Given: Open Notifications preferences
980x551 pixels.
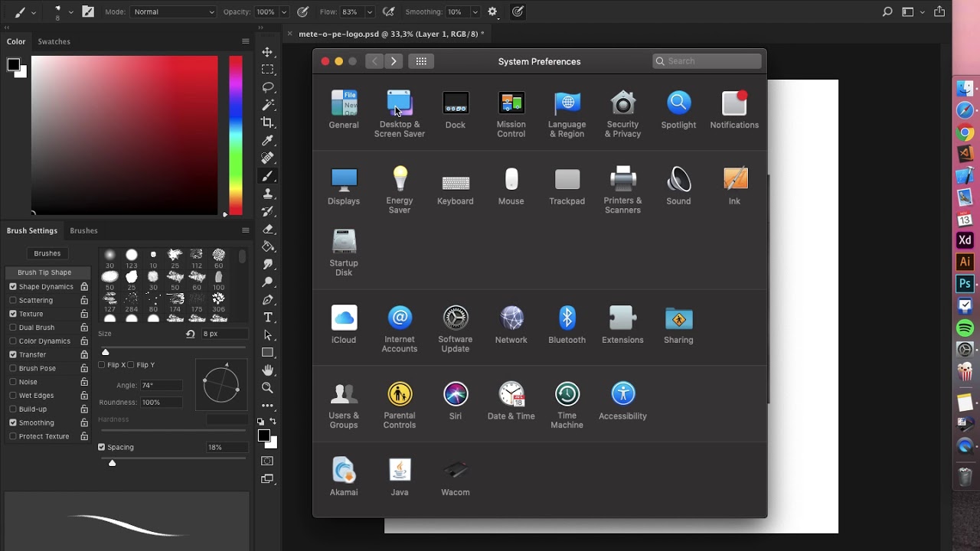Looking at the screenshot, I should coord(734,109).
